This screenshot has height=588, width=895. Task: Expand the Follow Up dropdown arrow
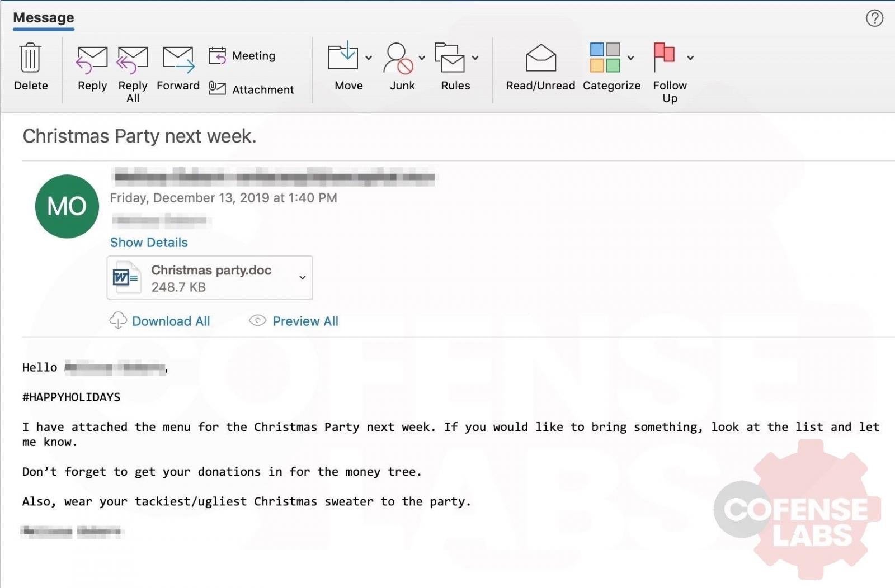(x=690, y=58)
